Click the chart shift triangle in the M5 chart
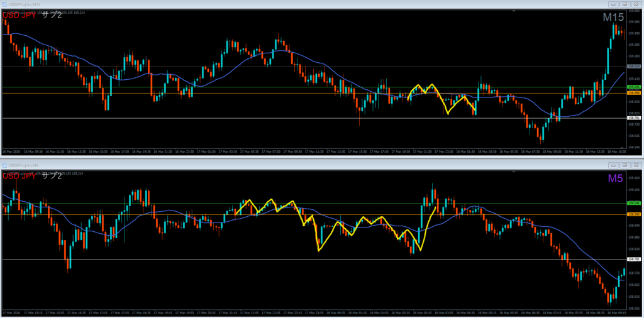The image size is (644, 318). pos(514,171)
